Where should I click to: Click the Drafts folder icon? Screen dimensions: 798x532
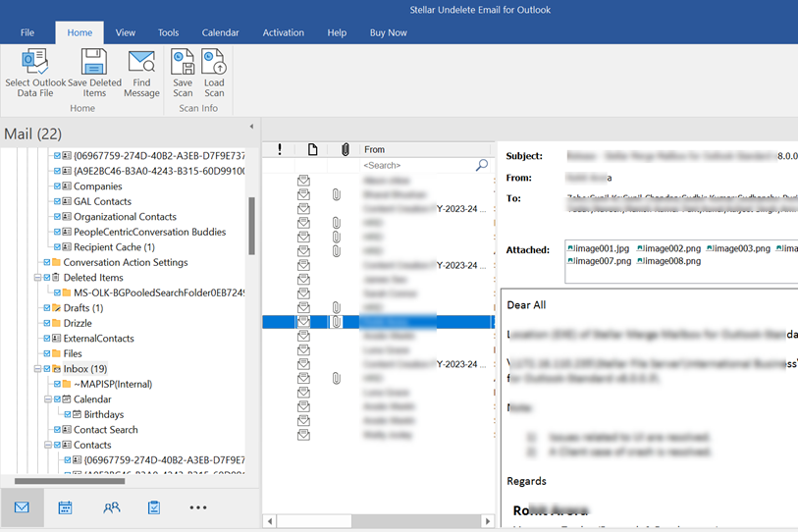tap(57, 308)
